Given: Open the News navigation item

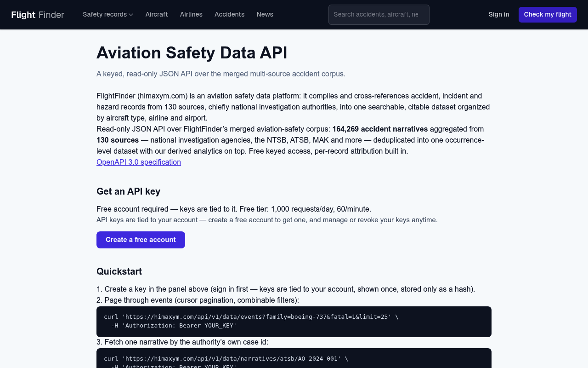Looking at the screenshot, I should tap(265, 14).
